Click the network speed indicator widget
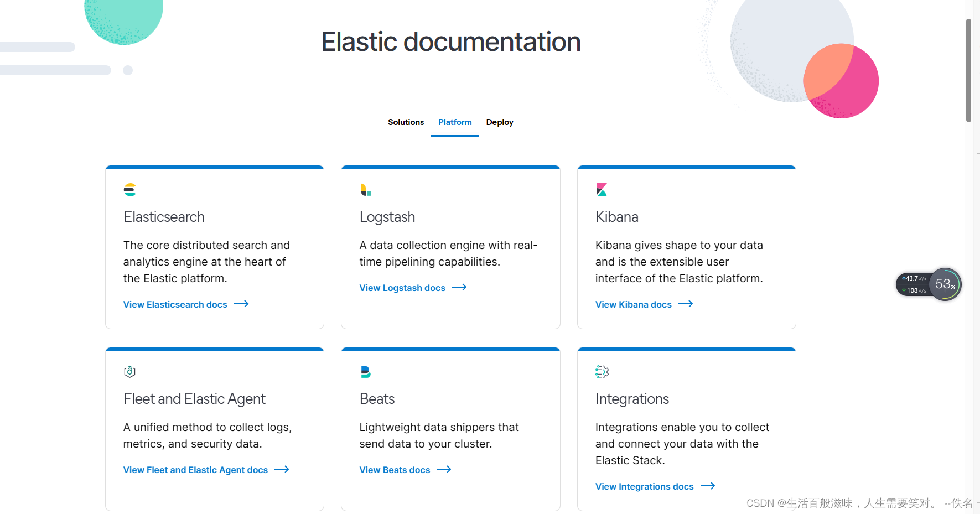 [x=914, y=284]
